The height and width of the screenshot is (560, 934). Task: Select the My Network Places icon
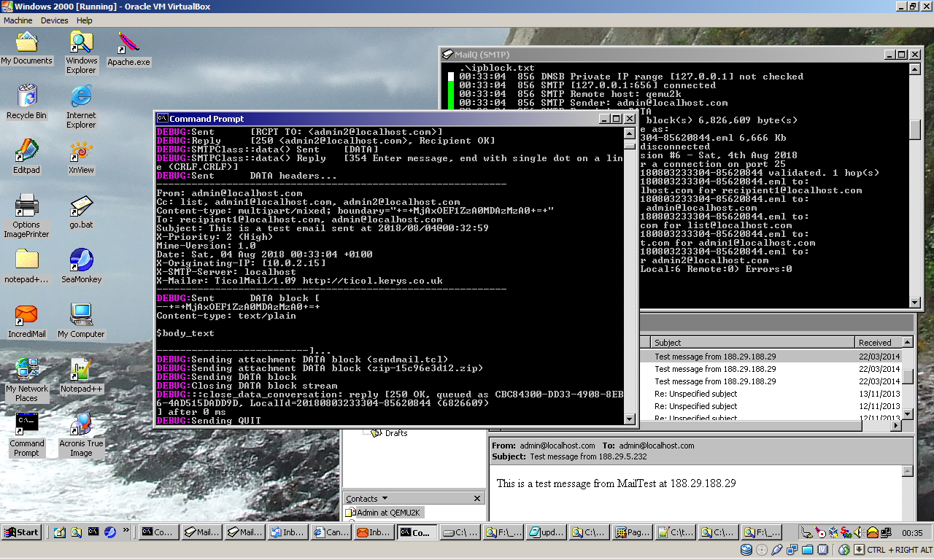point(26,380)
